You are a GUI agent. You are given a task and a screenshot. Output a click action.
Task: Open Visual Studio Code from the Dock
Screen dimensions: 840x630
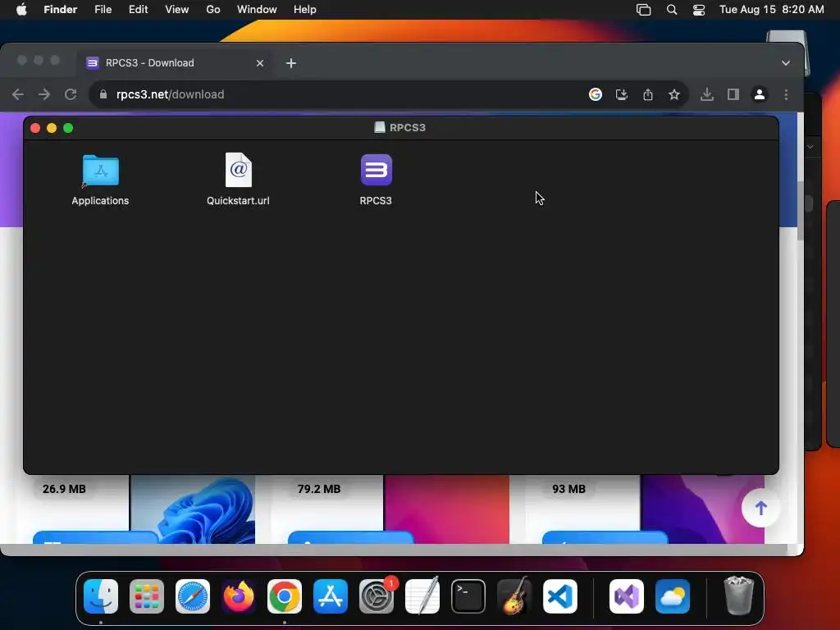pyautogui.click(x=559, y=596)
